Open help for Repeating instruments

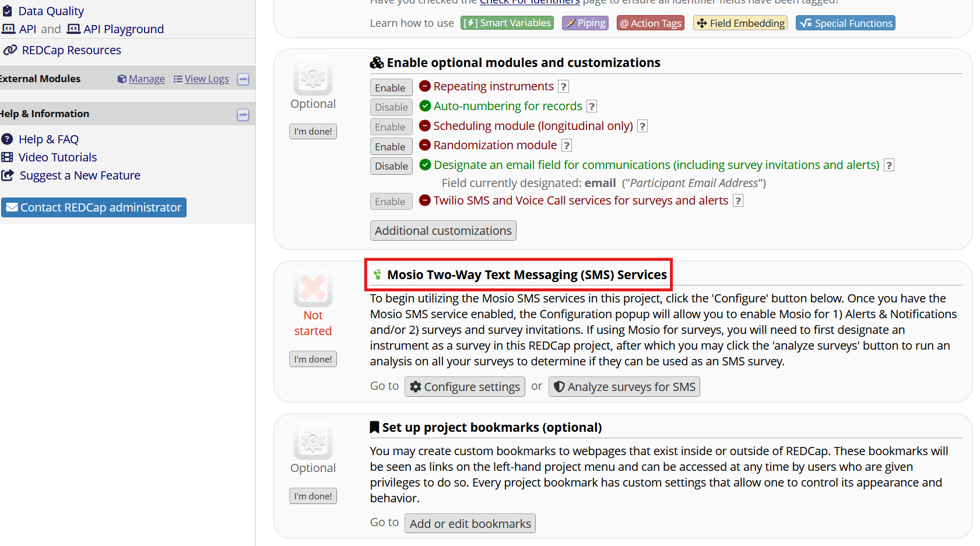tap(563, 87)
